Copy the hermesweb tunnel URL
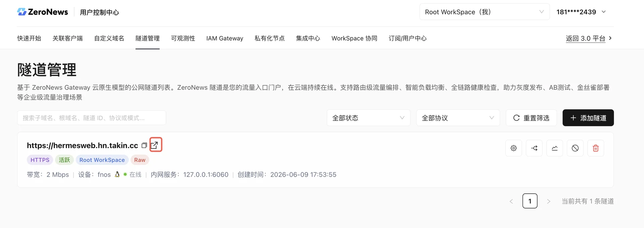The height and width of the screenshot is (228, 644). [x=144, y=145]
